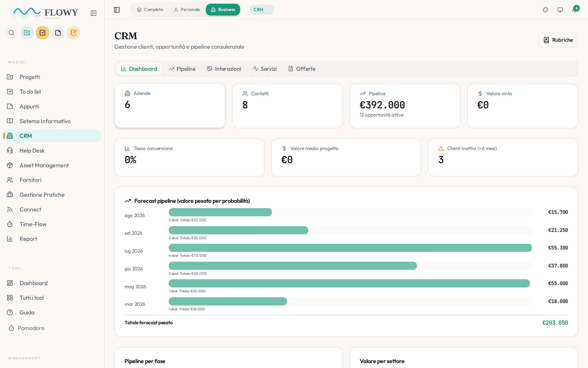Viewport: 588px width, 368px height.
Task: Go to Appunti module
Action: pos(52,106)
